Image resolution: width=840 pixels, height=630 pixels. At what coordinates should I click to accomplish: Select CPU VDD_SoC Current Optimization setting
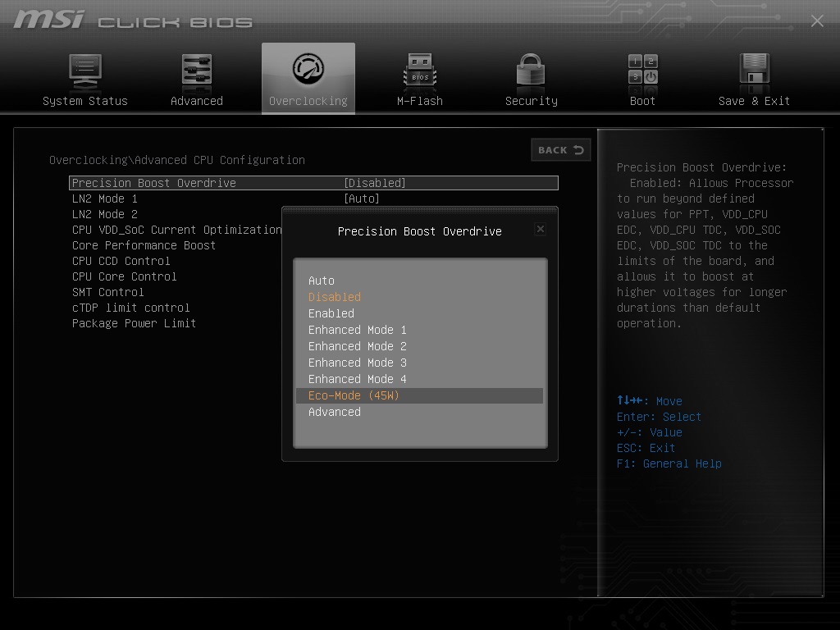click(x=177, y=230)
